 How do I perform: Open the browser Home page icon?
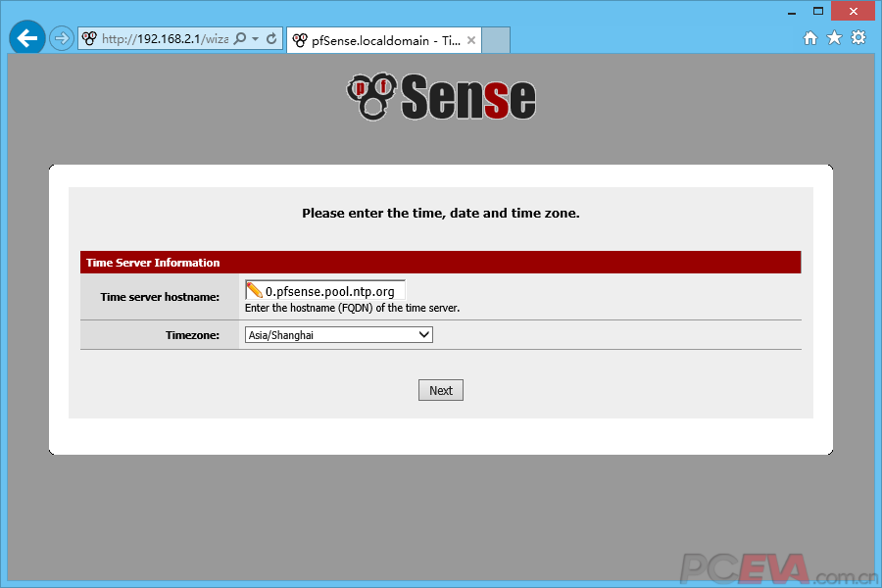pyautogui.click(x=810, y=38)
